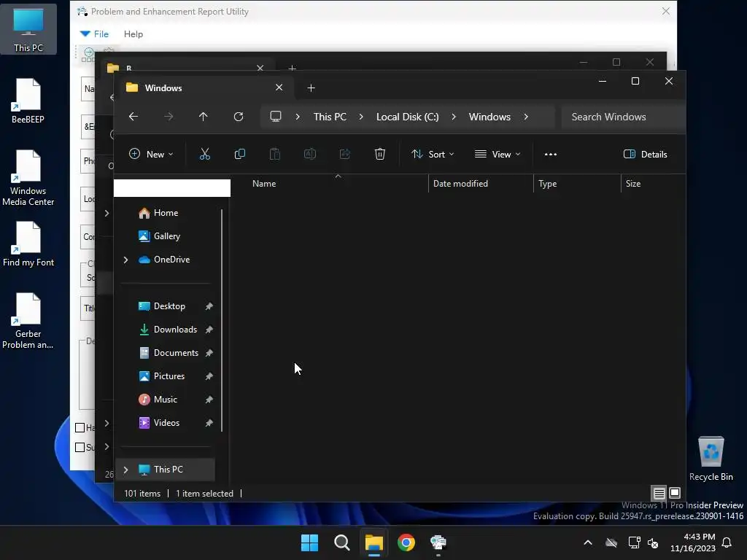This screenshot has height=560, width=747.
Task: Click muted volume tray icon
Action: 653,542
